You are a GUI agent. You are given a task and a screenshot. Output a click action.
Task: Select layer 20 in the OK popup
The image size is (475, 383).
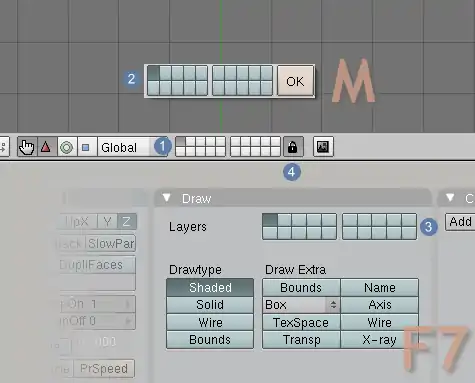(x=267, y=88)
